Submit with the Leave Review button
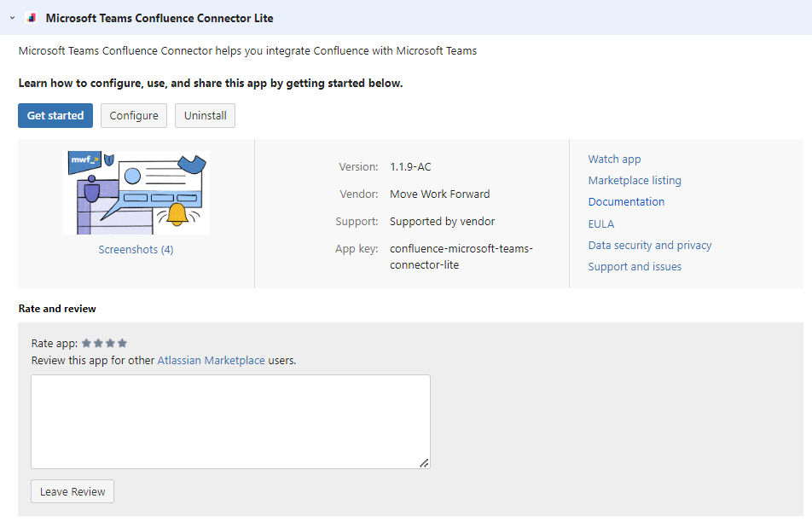The width and height of the screenshot is (812, 522). pos(72,491)
